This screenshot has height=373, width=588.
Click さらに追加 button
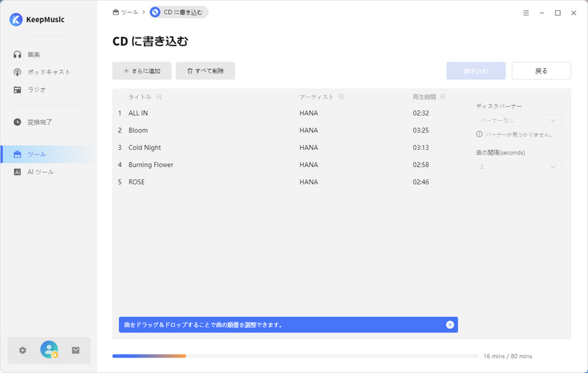tap(142, 71)
